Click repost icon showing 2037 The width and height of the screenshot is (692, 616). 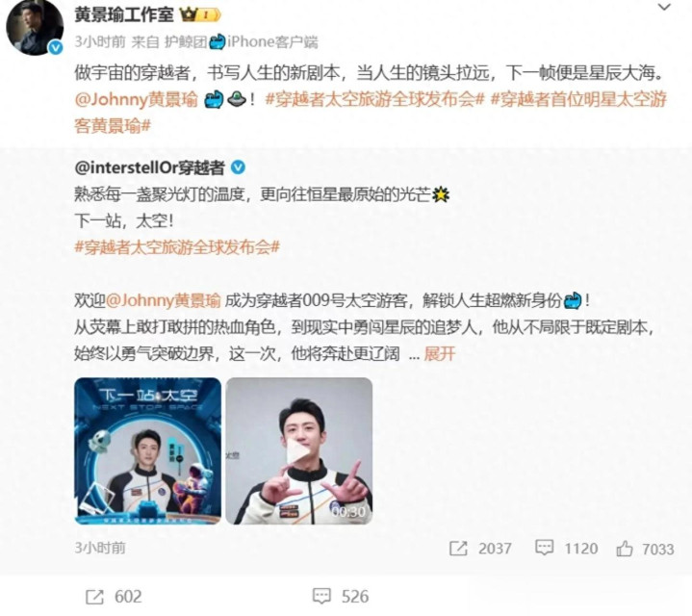tap(458, 549)
